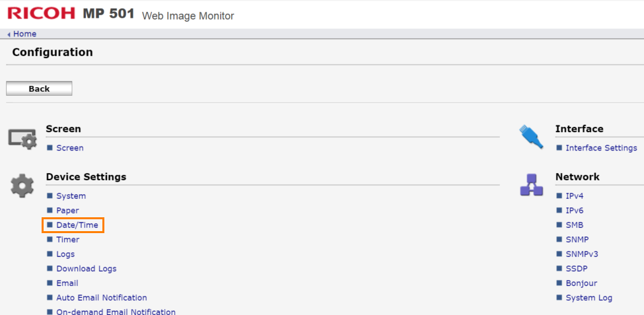
Task: Open the Interface Settings link
Action: click(601, 148)
